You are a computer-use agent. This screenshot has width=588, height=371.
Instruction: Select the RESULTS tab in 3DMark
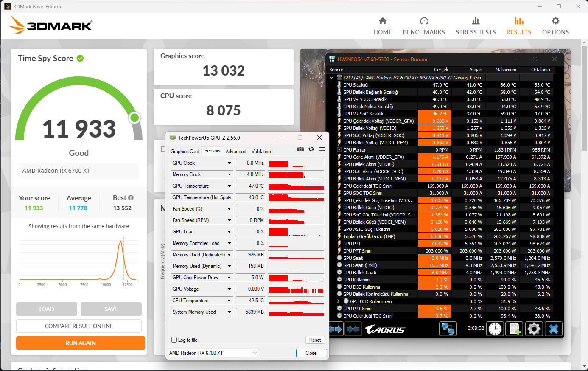coord(519,26)
